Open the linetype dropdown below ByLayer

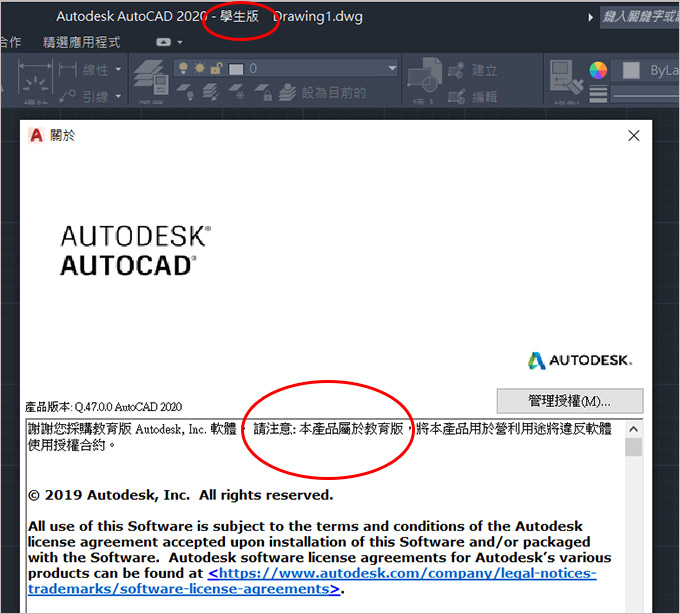pos(645,94)
